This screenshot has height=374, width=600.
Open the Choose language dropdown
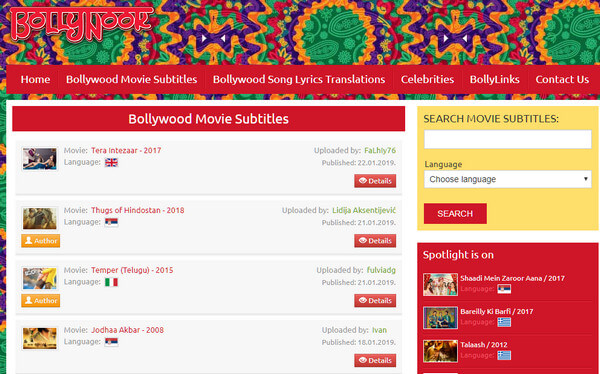click(507, 179)
